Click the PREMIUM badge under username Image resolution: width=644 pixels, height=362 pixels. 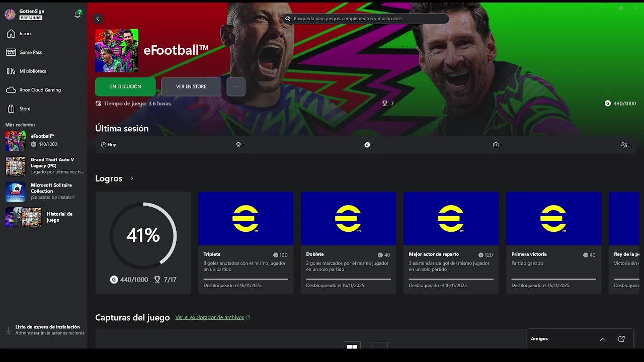click(31, 18)
